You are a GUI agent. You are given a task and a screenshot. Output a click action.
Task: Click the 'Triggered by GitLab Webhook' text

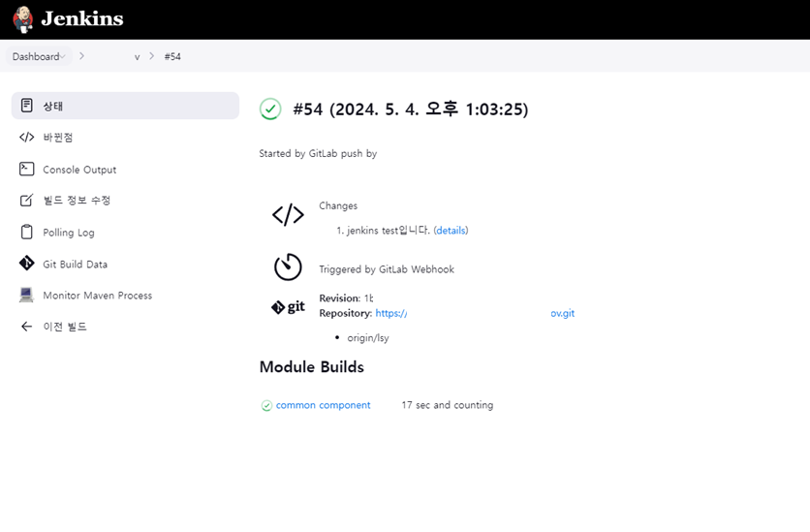click(x=387, y=269)
